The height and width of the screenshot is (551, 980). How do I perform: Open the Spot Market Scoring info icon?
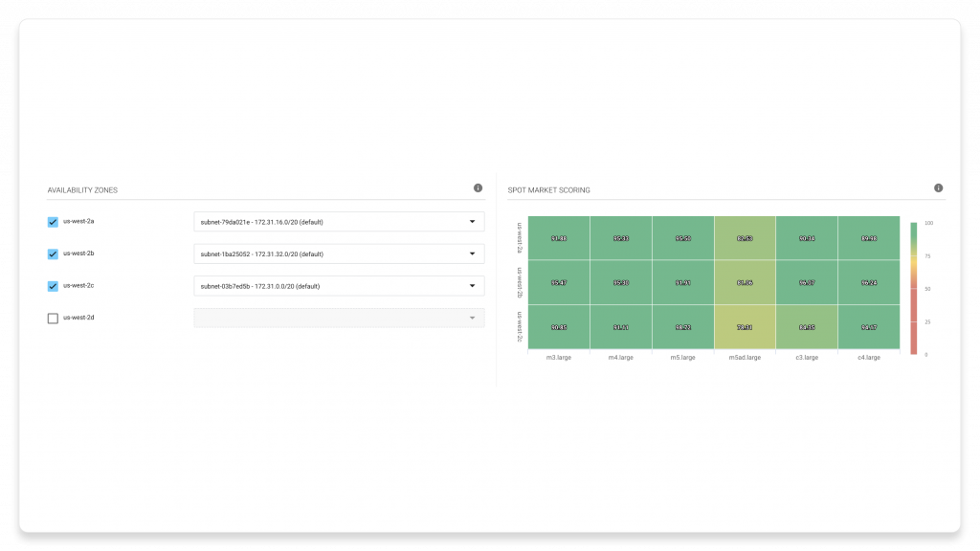click(938, 188)
